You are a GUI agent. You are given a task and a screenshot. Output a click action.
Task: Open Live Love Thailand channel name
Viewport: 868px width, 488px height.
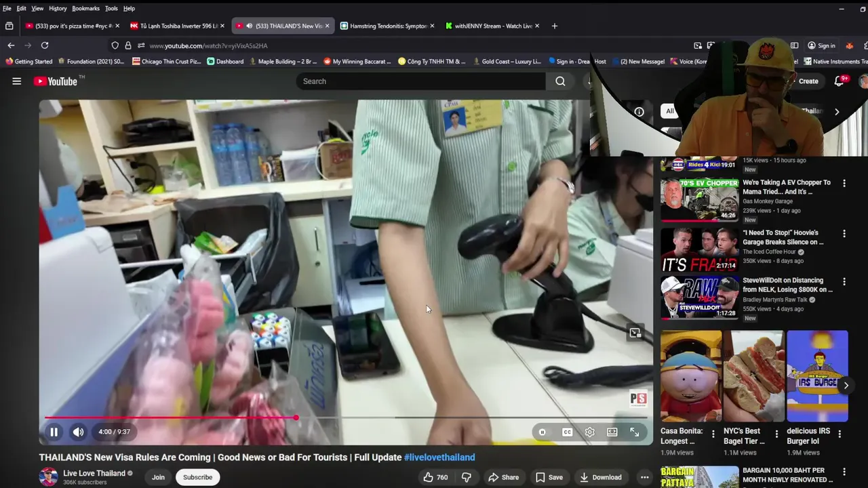[94, 473]
